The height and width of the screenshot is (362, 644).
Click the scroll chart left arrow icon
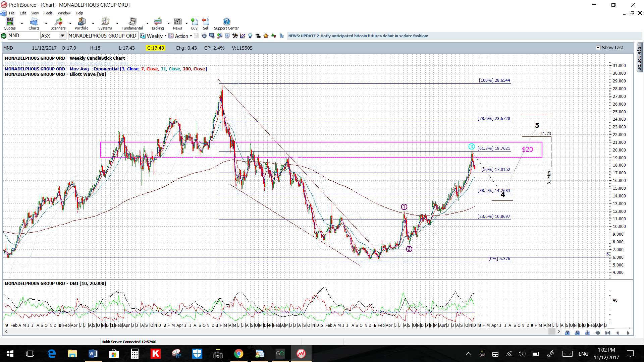tap(618, 333)
